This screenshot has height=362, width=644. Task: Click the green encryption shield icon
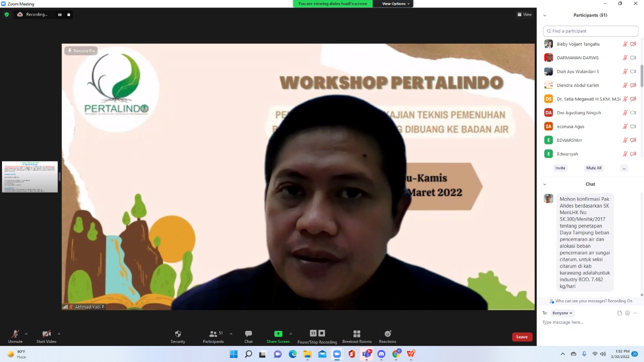(7, 15)
